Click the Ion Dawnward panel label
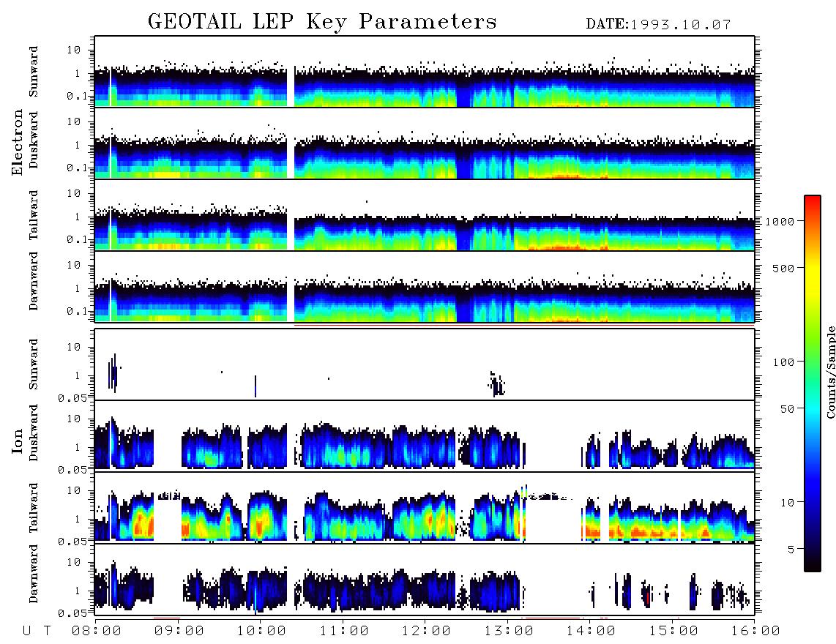The width and height of the screenshot is (836, 644). tap(34, 574)
